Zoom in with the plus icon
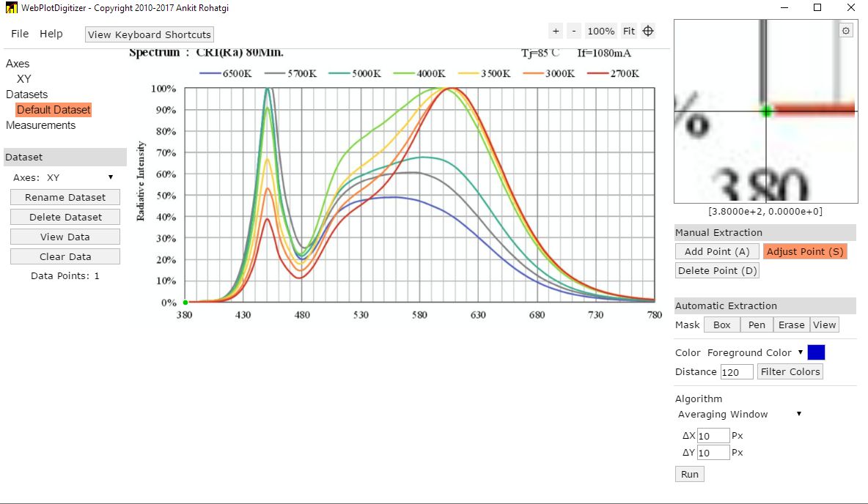 coord(556,31)
